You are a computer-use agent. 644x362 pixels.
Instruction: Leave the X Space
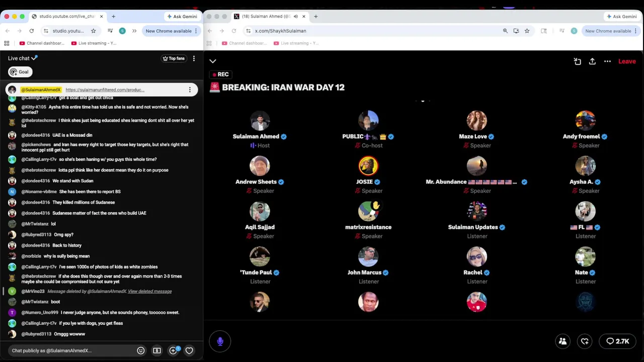(x=627, y=61)
